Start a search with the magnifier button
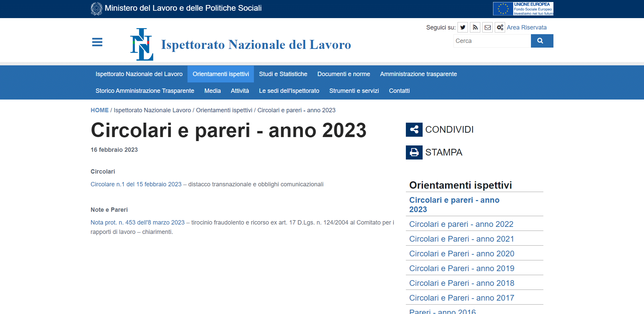644x314 pixels. (x=542, y=41)
